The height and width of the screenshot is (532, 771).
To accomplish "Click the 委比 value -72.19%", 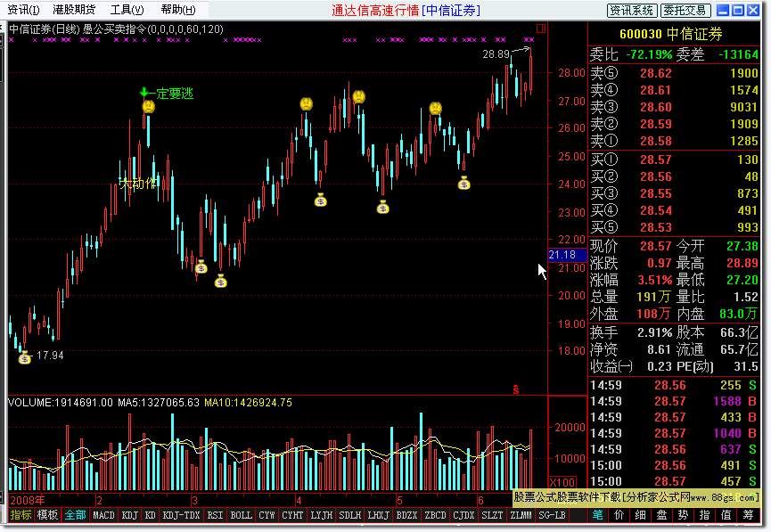I will 649,54.
